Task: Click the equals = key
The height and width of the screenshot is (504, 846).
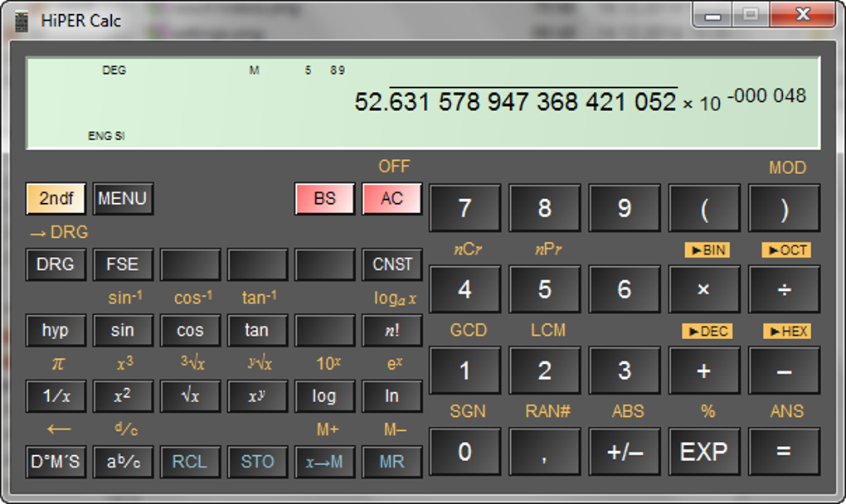Action: pos(784,452)
